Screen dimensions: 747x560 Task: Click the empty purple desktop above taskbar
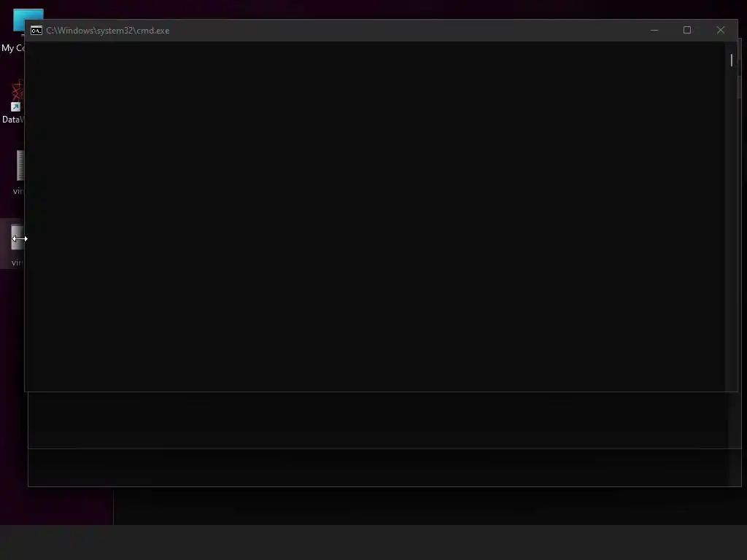[56, 505]
